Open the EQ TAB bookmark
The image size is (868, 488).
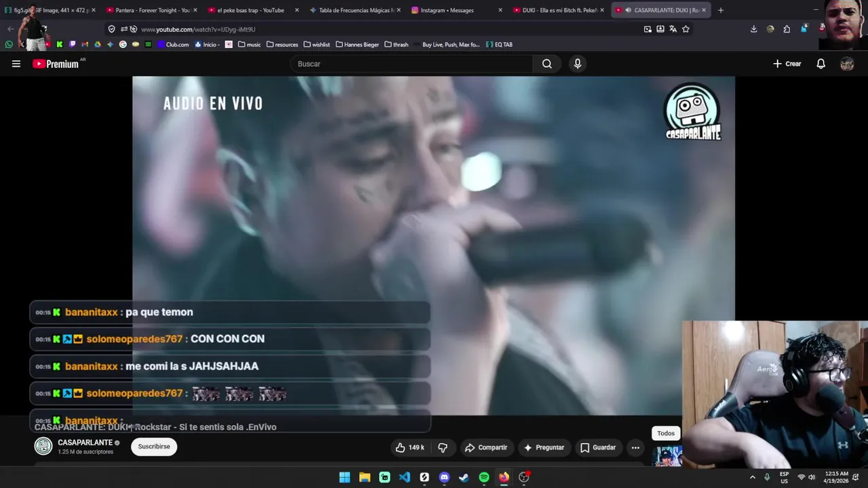pos(499,45)
